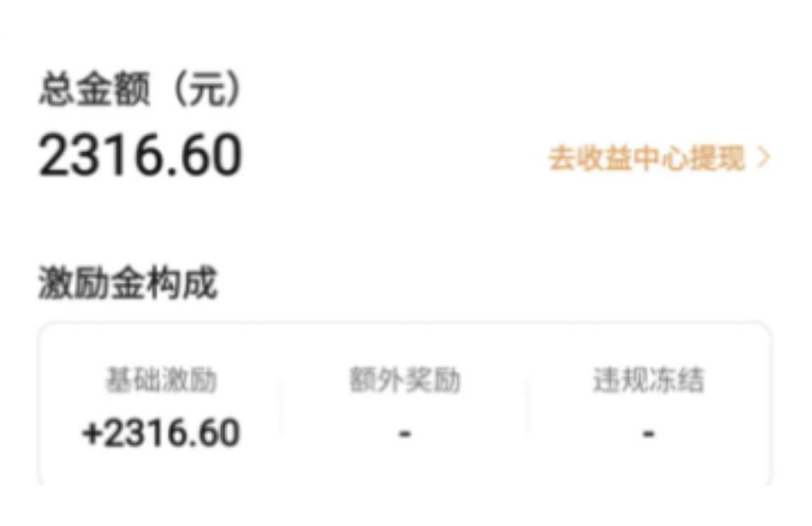Tap the 总金额 label
812x526 pixels.
point(95,91)
